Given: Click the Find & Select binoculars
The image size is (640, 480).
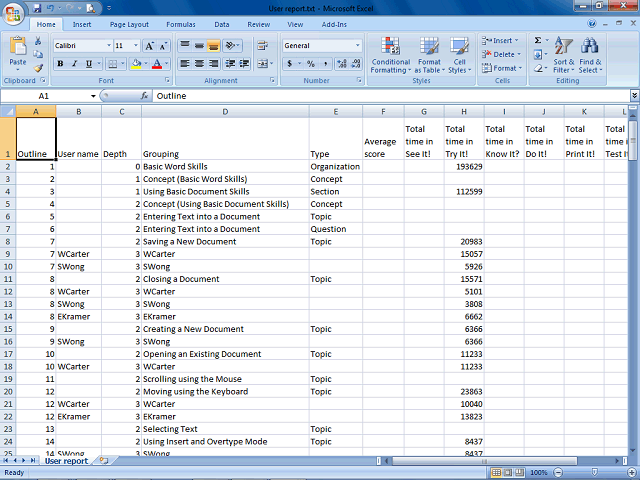Looking at the screenshot, I should 590,56.
